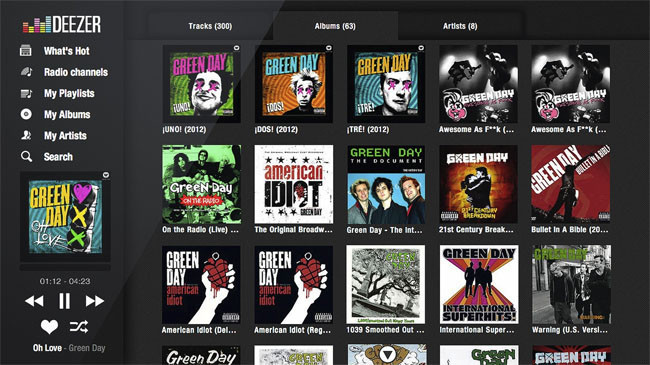Screen dimensions: 650x365
Task: Love the current track with heart
Action: pos(49,327)
